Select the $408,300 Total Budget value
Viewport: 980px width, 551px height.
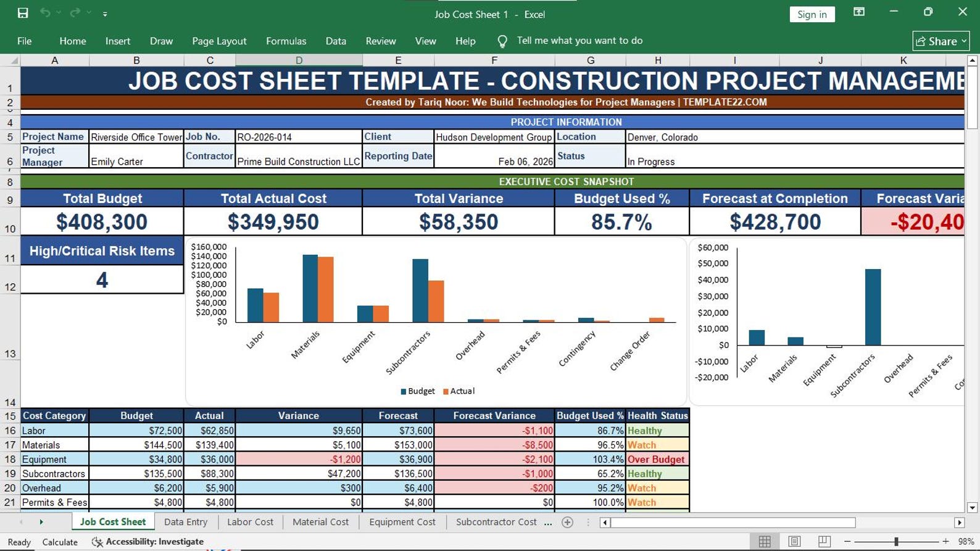click(102, 222)
